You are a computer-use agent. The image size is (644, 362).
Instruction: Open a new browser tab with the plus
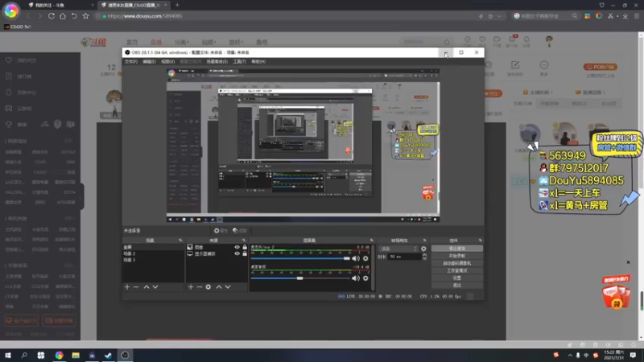pyautogui.click(x=177, y=5)
